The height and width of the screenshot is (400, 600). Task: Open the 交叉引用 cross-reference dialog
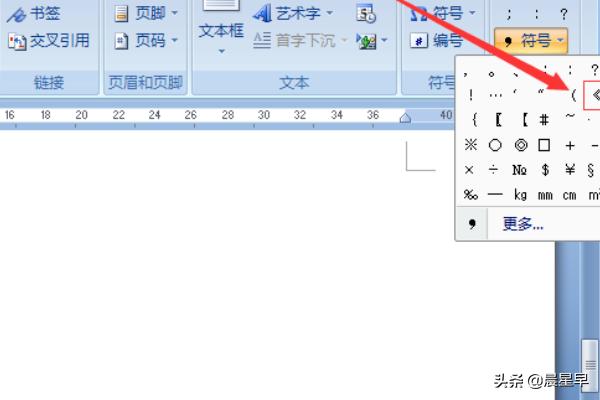[x=48, y=41]
